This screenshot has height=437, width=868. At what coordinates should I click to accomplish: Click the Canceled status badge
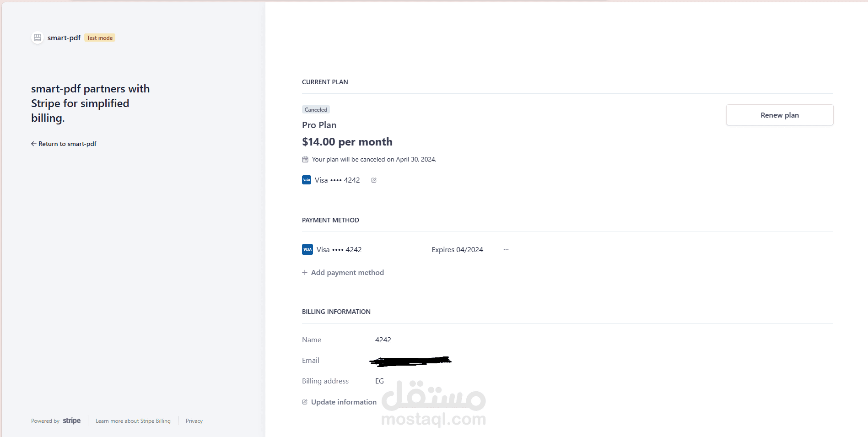[316, 110]
